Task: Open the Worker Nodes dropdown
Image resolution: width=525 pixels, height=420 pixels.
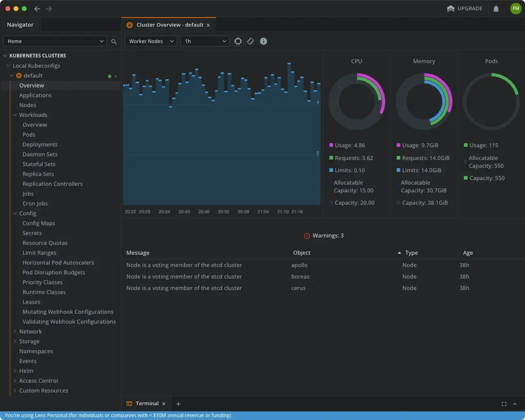Action: 151,41
